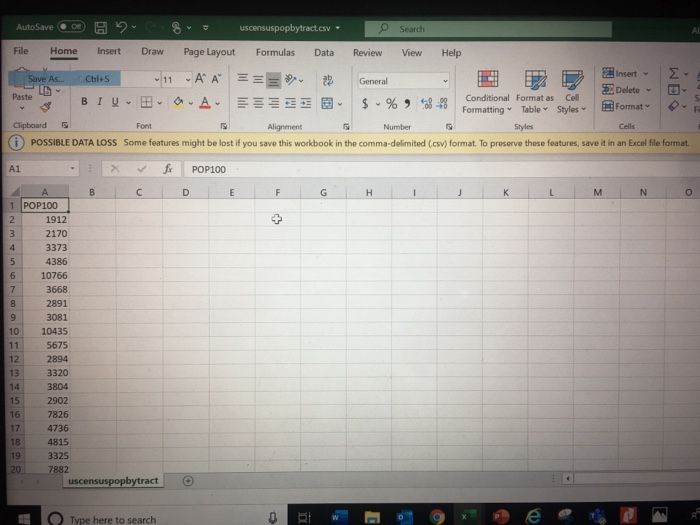Click the formula bar showing POP100
This screenshot has height=525, width=700.
440,169
